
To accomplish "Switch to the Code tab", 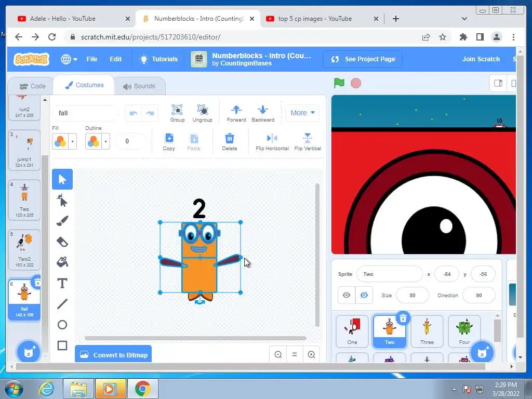I will point(32,86).
